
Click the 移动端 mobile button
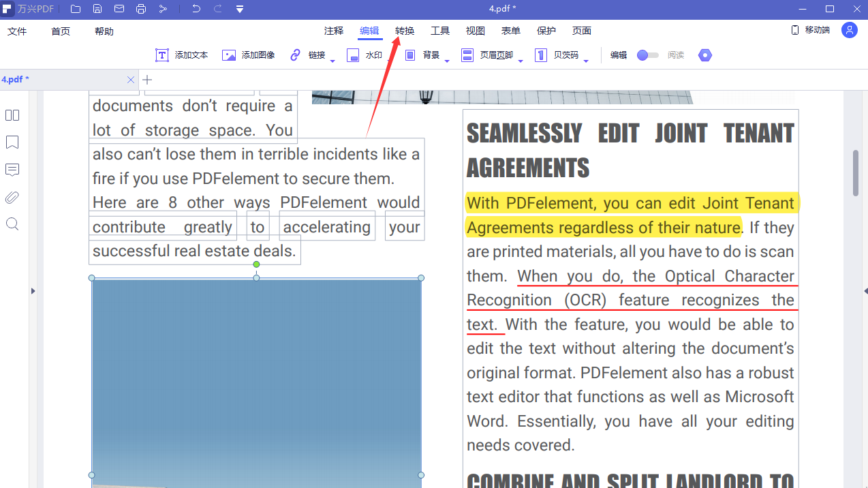tap(810, 30)
